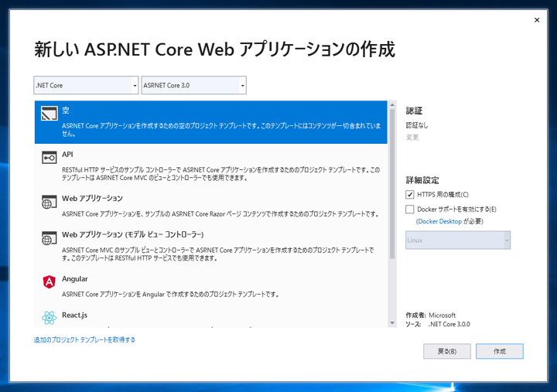Click the red Angular shield icon
Viewport: 557px width, 392px height.
tap(49, 282)
